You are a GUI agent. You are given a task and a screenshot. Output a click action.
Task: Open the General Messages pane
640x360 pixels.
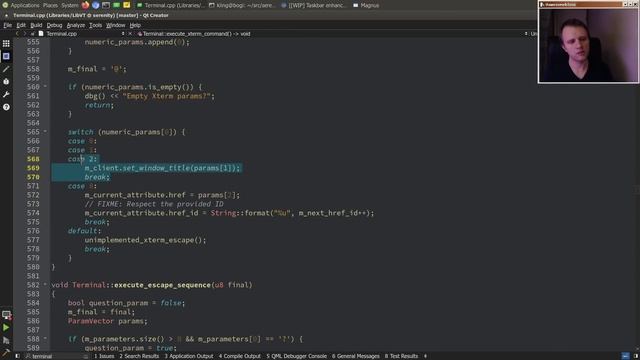[356, 356]
